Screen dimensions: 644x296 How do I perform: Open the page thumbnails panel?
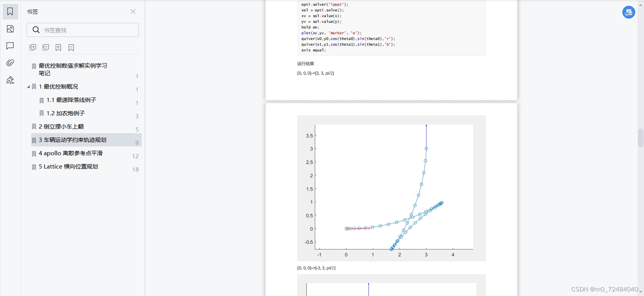pos(10,29)
